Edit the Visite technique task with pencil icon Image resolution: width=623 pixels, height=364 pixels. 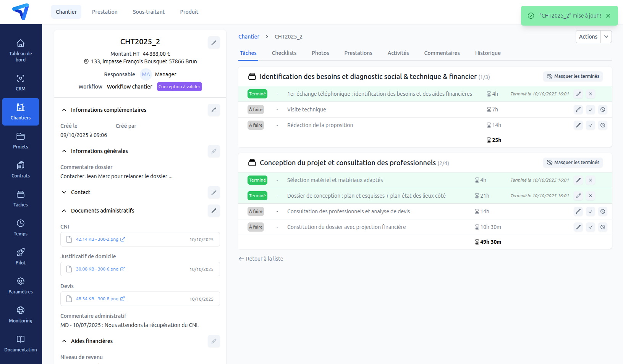click(x=578, y=110)
